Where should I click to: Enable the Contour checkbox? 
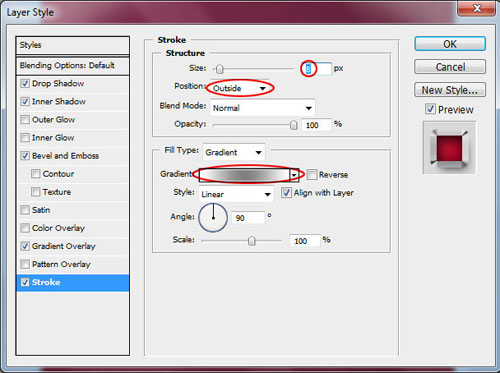(36, 174)
